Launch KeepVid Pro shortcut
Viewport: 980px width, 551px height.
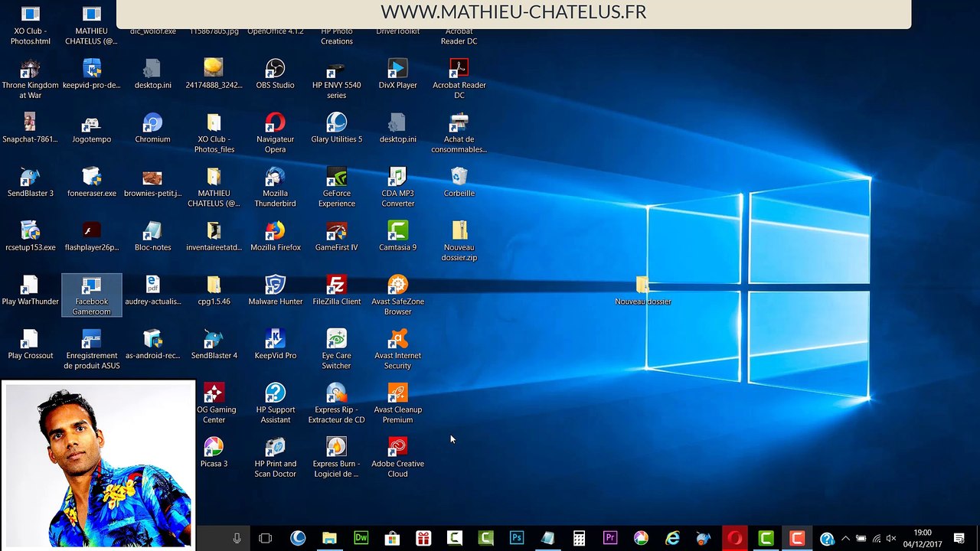275,345
